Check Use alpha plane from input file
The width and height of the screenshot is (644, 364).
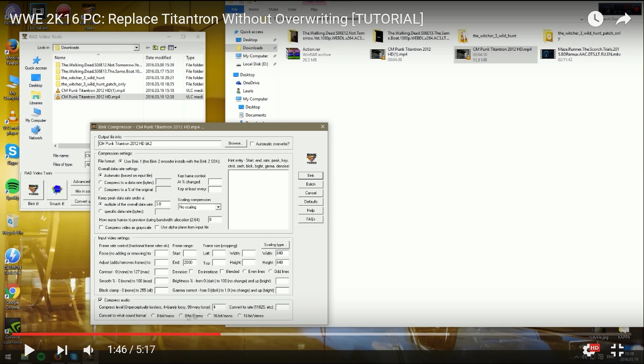coord(157,227)
